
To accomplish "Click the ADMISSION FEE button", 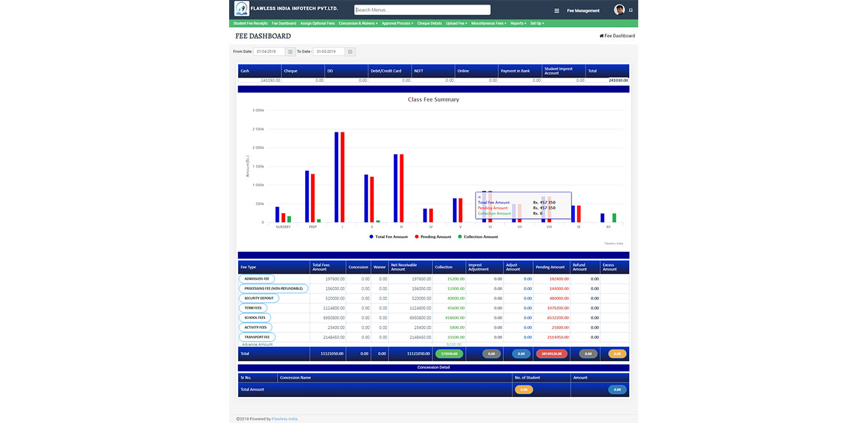I will click(257, 279).
